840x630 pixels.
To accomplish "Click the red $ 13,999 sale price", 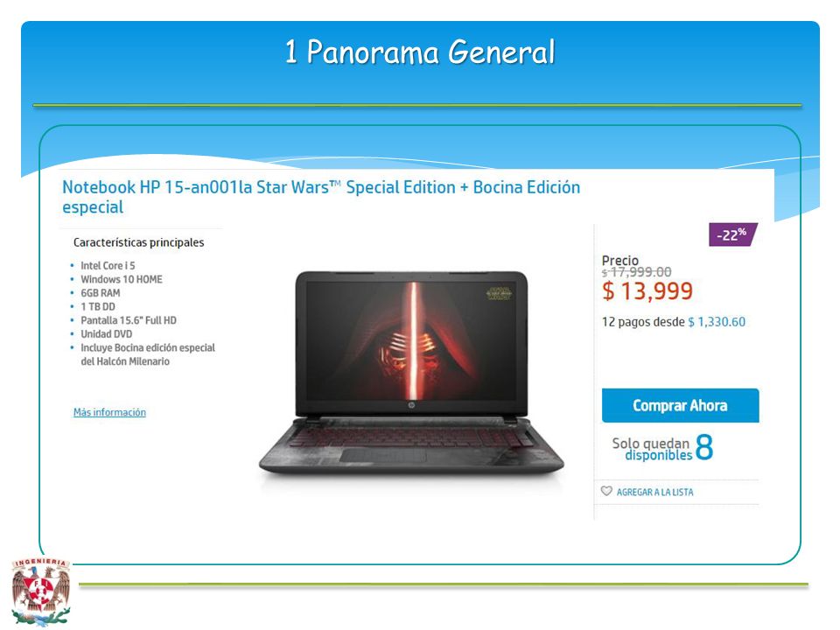I will pos(647,290).
